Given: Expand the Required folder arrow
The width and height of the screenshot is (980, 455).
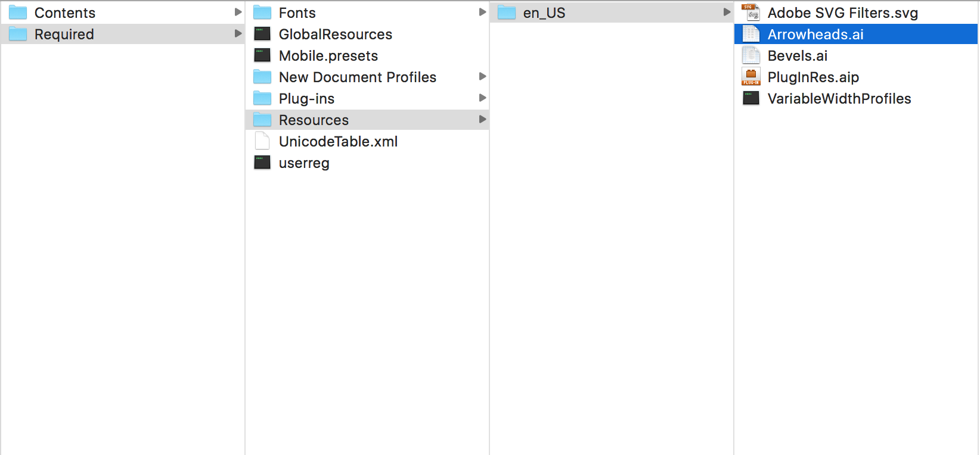Looking at the screenshot, I should (238, 33).
